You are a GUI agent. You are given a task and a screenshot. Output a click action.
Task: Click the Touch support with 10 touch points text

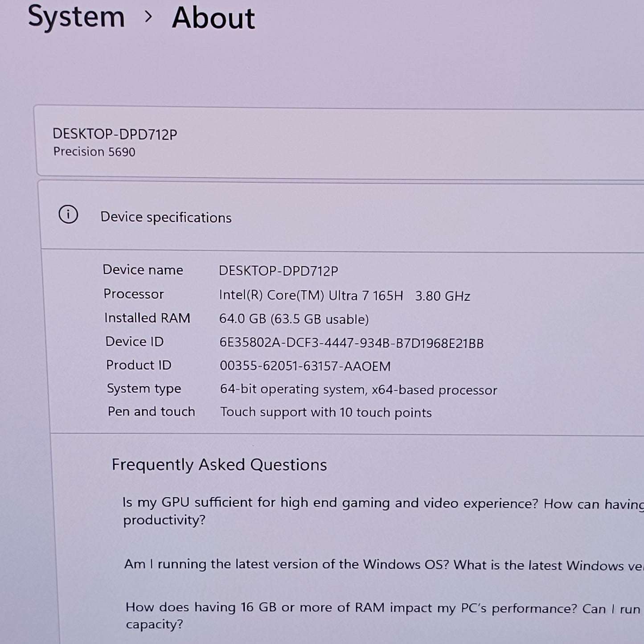tap(325, 412)
